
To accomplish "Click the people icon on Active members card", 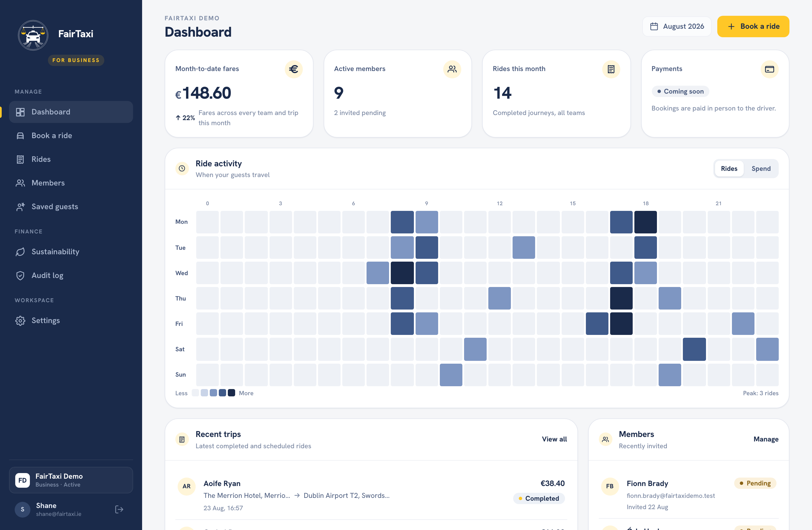I will tap(452, 69).
